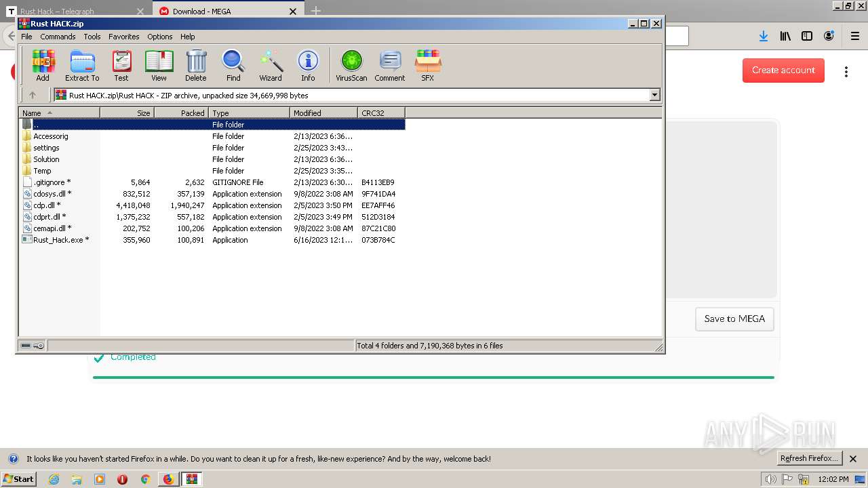The height and width of the screenshot is (488, 868).
Task: Toggle the Firefox sidebar icon
Action: click(807, 36)
